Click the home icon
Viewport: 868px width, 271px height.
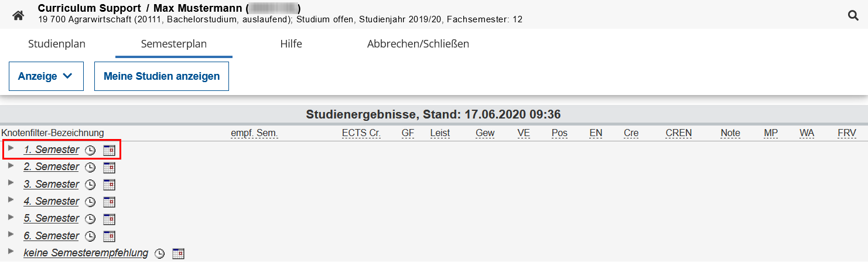pyautogui.click(x=18, y=16)
